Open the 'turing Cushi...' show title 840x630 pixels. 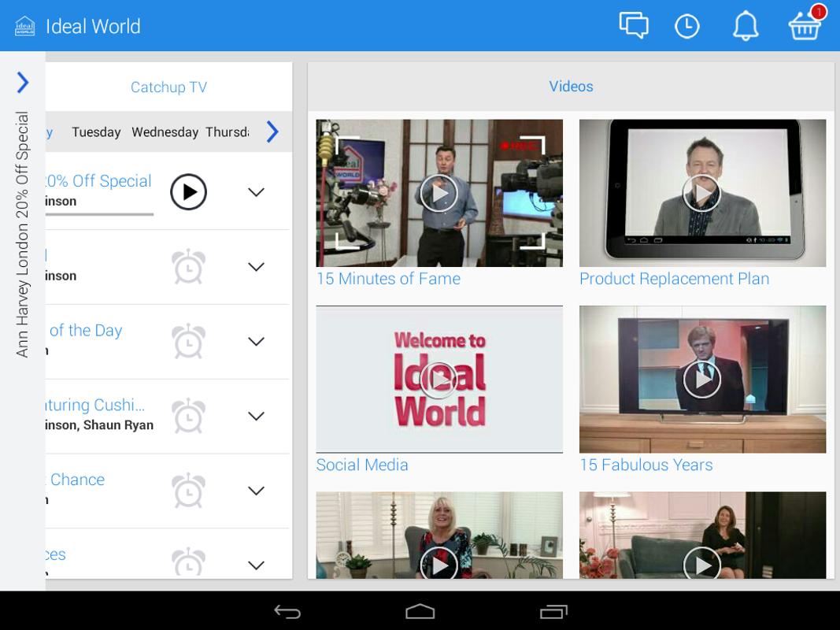tap(95, 405)
